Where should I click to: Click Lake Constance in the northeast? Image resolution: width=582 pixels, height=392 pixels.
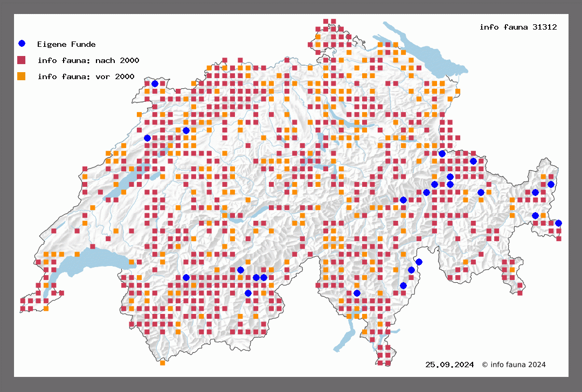pos(426,53)
